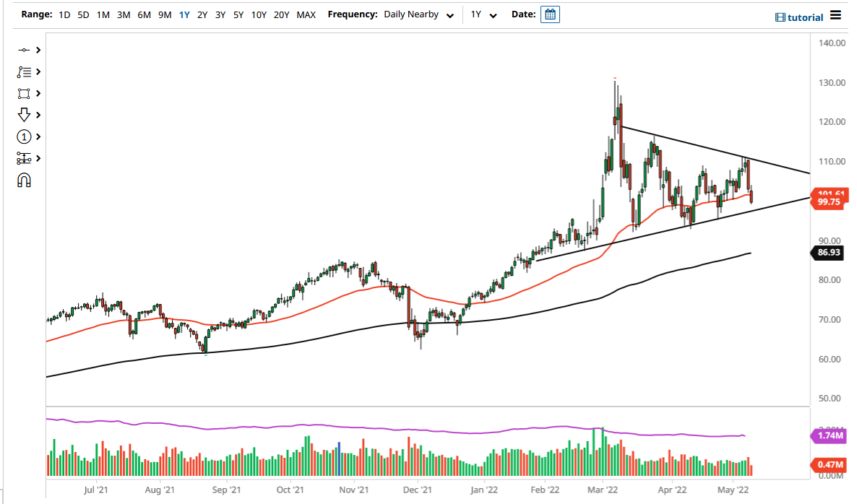Select the 1D range tab
The width and height of the screenshot is (857, 504).
[x=64, y=14]
